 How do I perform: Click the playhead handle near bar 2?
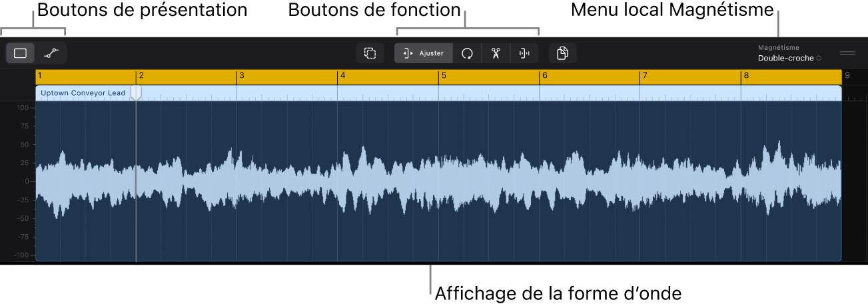pyautogui.click(x=136, y=92)
